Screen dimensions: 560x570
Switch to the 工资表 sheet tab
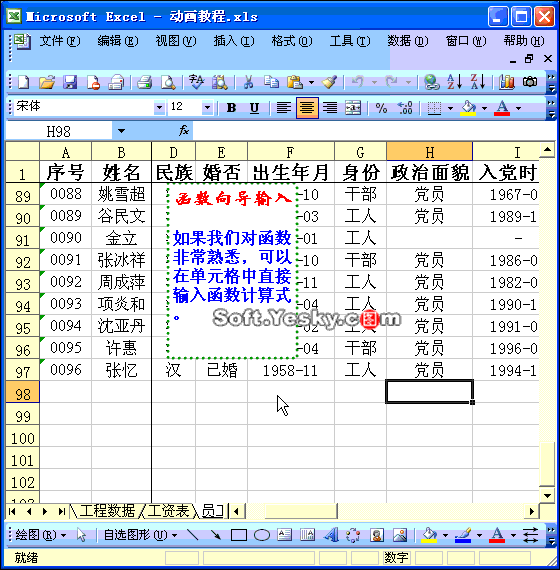168,511
